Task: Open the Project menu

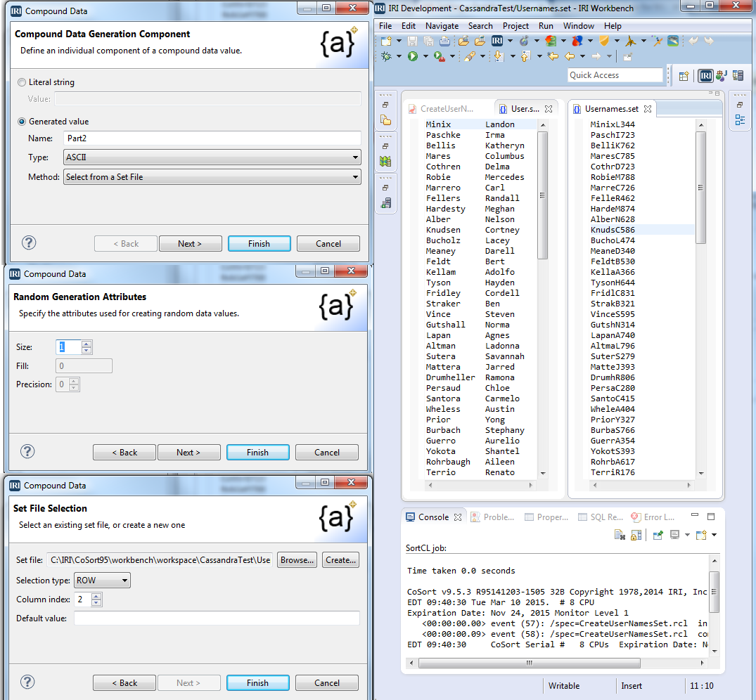Action: pyautogui.click(x=515, y=26)
